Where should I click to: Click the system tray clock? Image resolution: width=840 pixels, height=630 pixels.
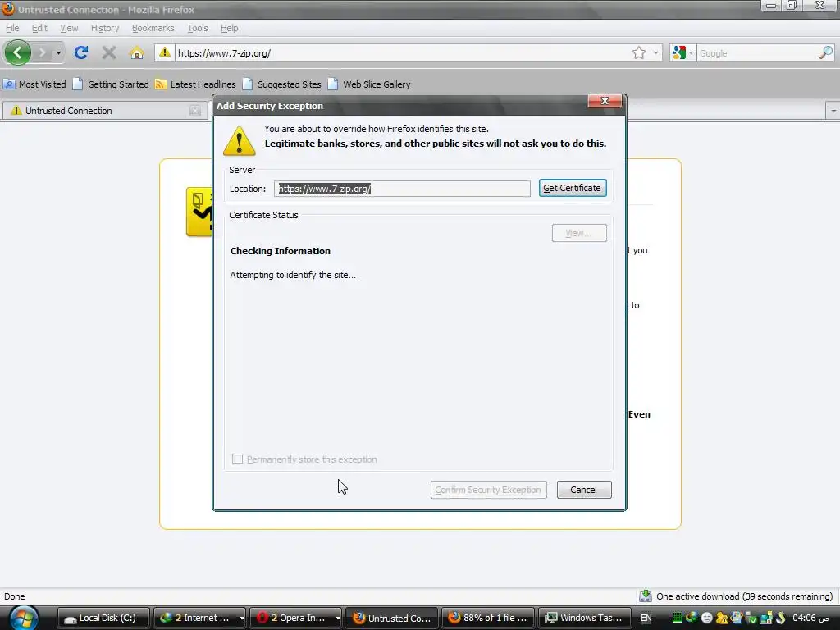tap(810, 618)
